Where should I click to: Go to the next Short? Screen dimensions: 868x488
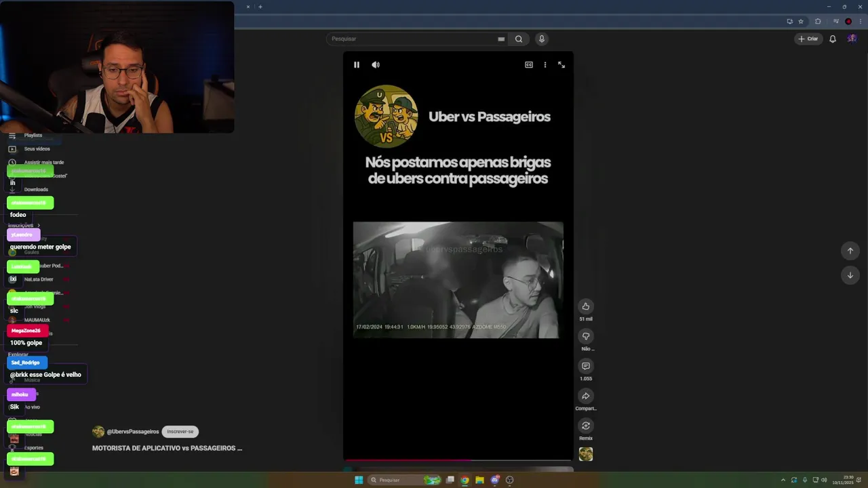click(850, 275)
